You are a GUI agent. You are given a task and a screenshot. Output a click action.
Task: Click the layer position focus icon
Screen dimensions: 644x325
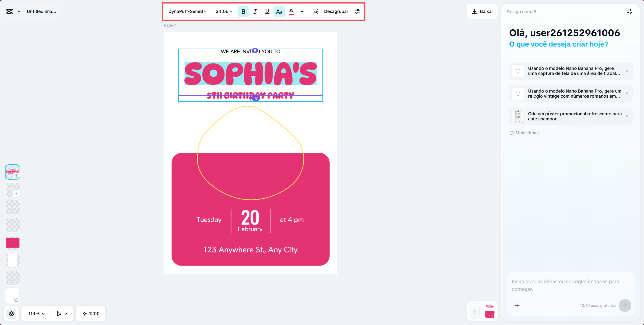[x=315, y=12]
